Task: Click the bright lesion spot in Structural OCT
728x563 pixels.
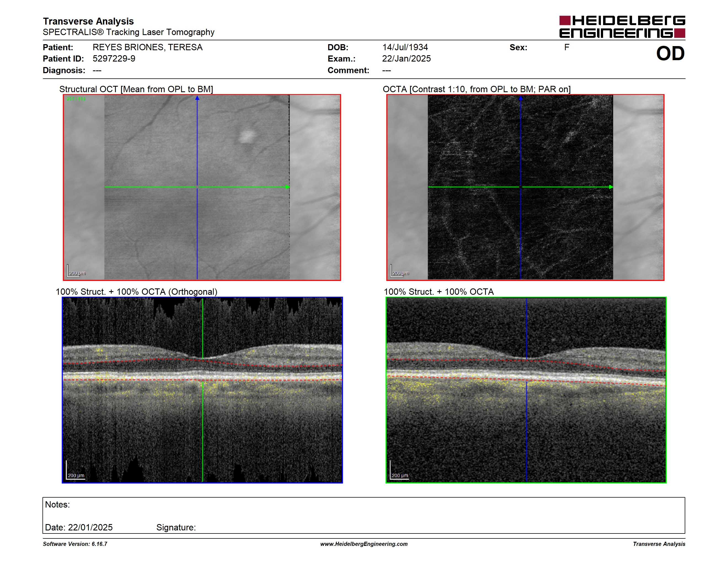Action: click(247, 136)
